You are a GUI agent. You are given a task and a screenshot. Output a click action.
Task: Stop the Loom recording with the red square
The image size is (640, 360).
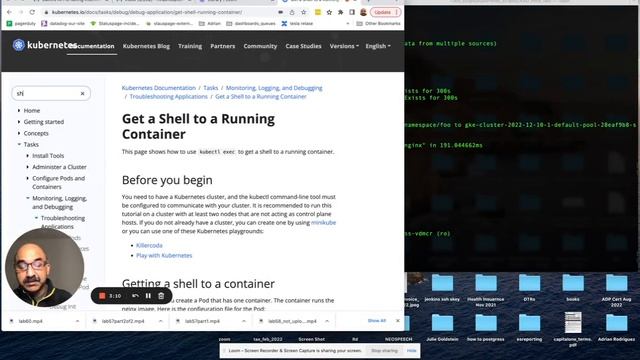coord(102,296)
